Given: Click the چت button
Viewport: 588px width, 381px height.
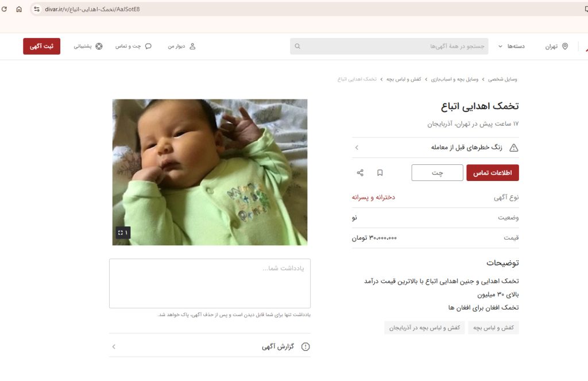Looking at the screenshot, I should pyautogui.click(x=437, y=172).
